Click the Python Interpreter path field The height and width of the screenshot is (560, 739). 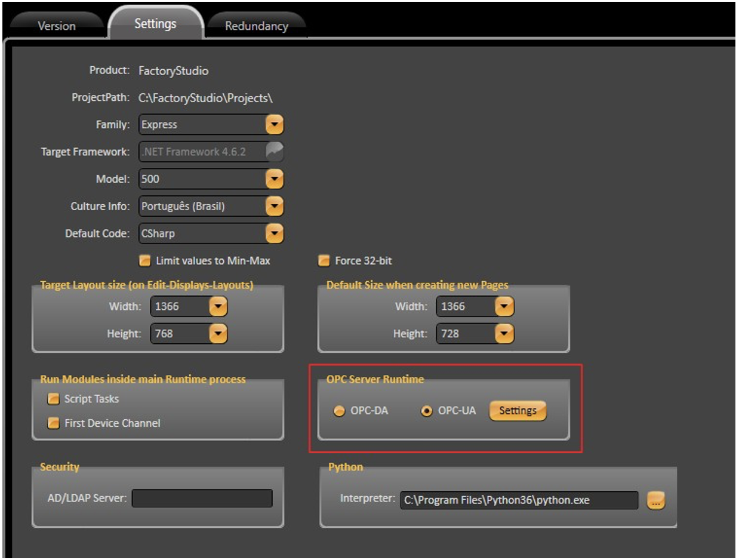click(x=518, y=500)
